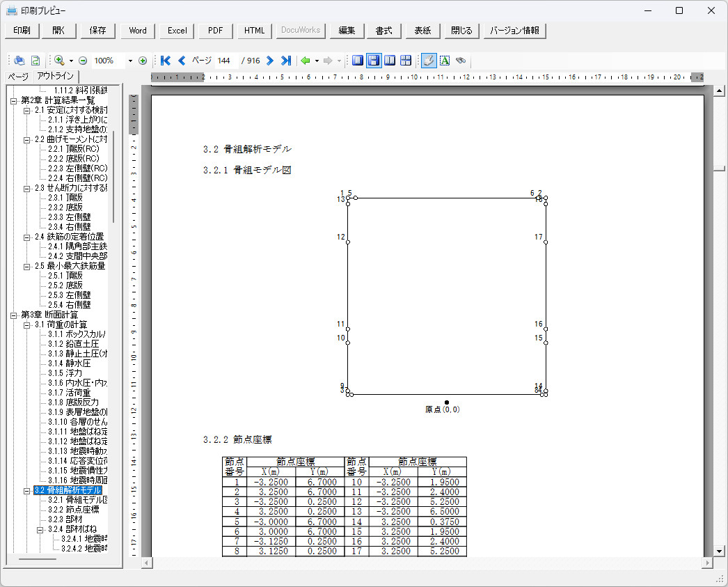728x587 pixels.
Task: Select the アウトライン tab
Action: click(56, 77)
